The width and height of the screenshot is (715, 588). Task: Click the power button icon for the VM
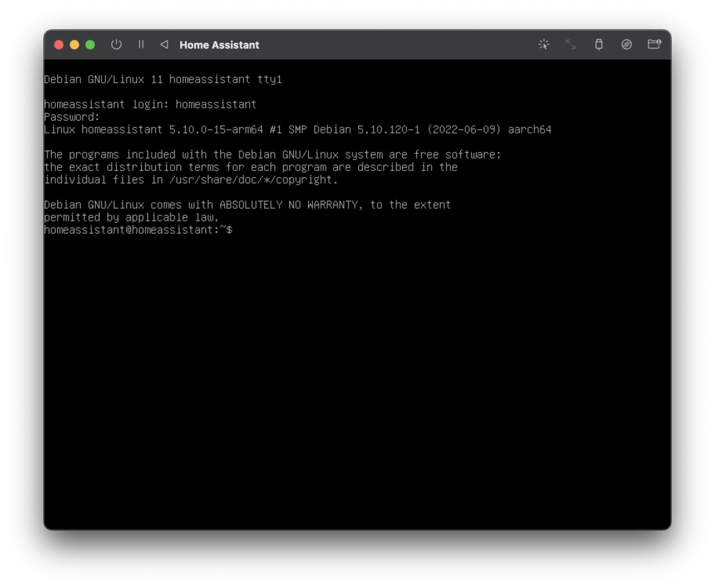pos(117,45)
